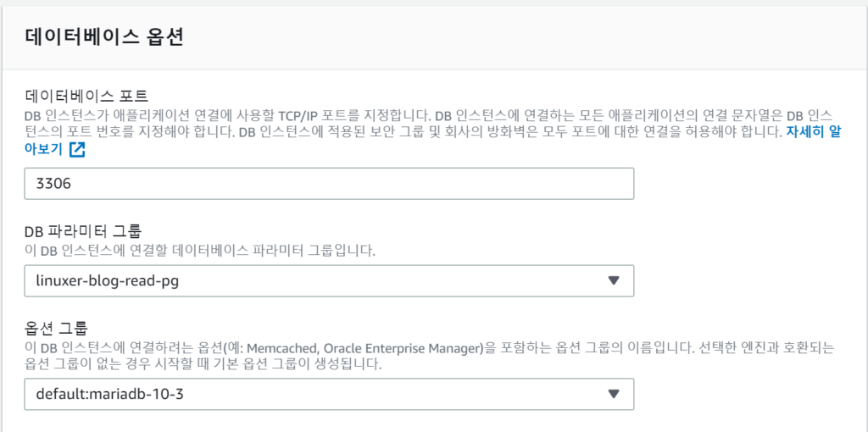The height and width of the screenshot is (432, 868).
Task: Click the arrow on the default:mariadb-10-3 selector
Action: pos(615,394)
